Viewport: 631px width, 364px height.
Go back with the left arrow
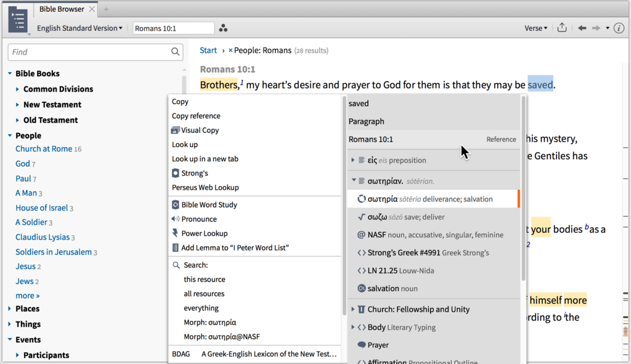[582, 28]
